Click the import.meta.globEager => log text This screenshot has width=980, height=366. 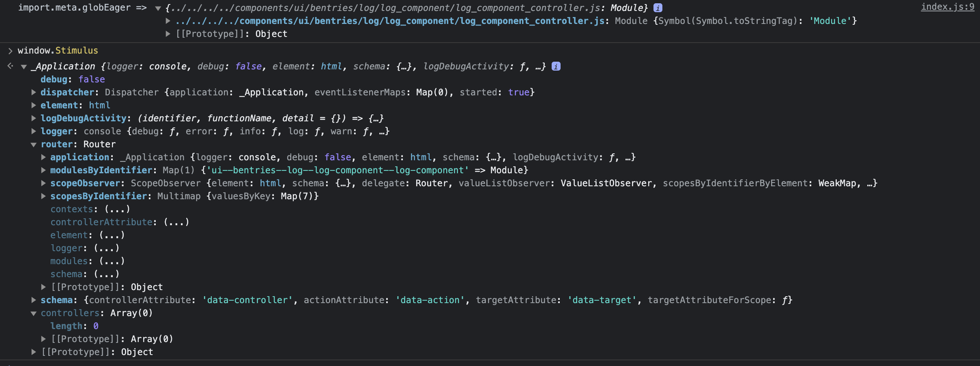pos(82,8)
